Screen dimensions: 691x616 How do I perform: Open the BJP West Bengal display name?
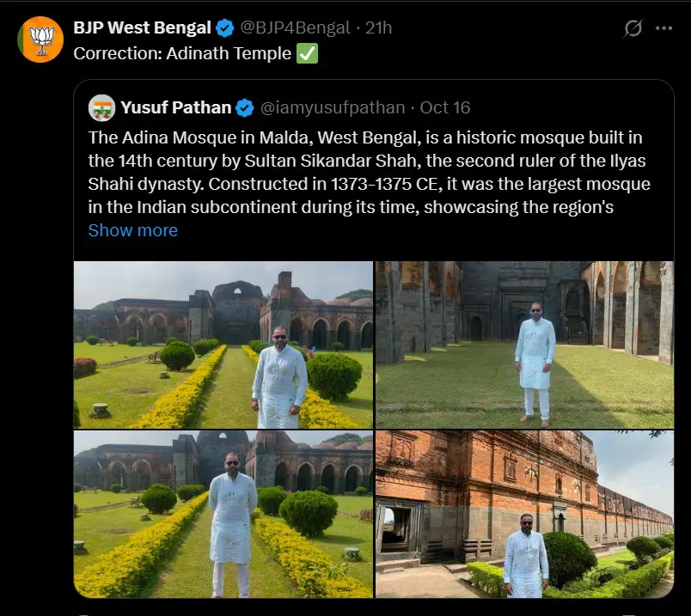(x=142, y=28)
